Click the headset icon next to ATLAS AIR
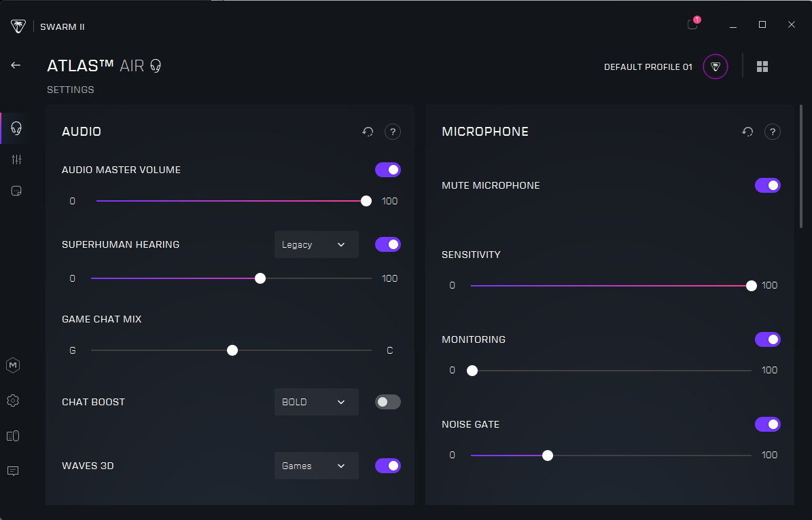The width and height of the screenshot is (812, 520). 156,66
